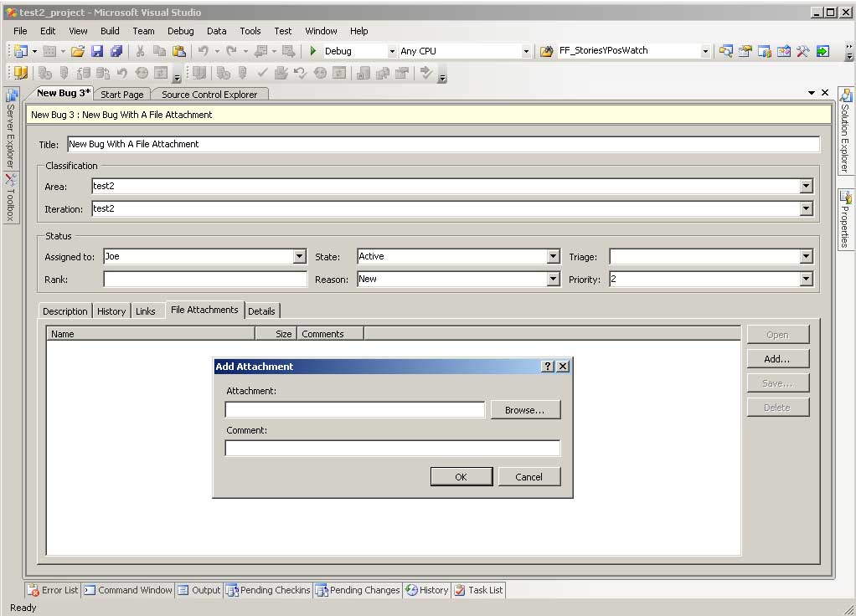This screenshot has height=616, width=856.
Task: Click the Open File folder icon
Action: [x=78, y=51]
